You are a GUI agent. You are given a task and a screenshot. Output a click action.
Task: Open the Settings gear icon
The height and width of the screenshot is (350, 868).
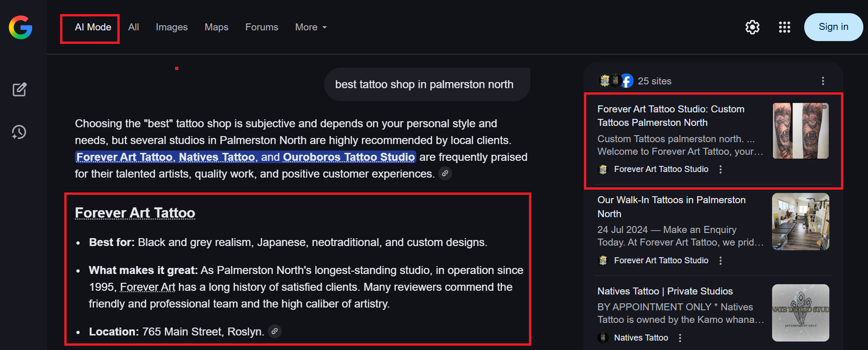pyautogui.click(x=752, y=27)
